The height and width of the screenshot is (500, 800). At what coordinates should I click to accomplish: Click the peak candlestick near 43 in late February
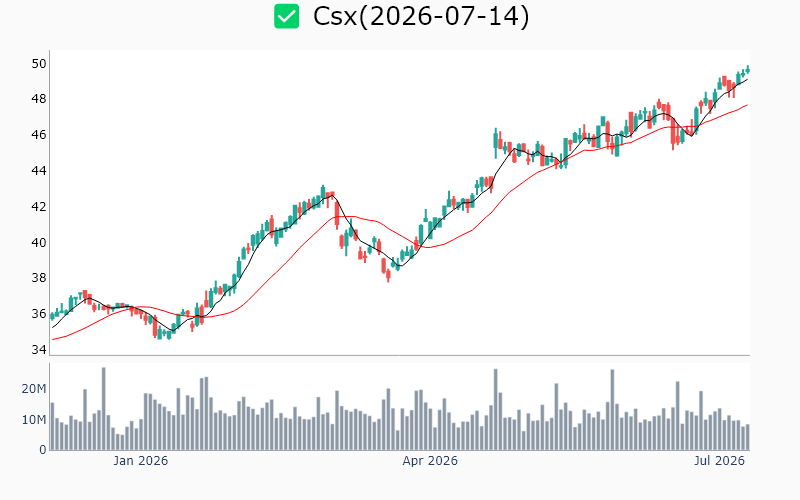[x=323, y=195]
